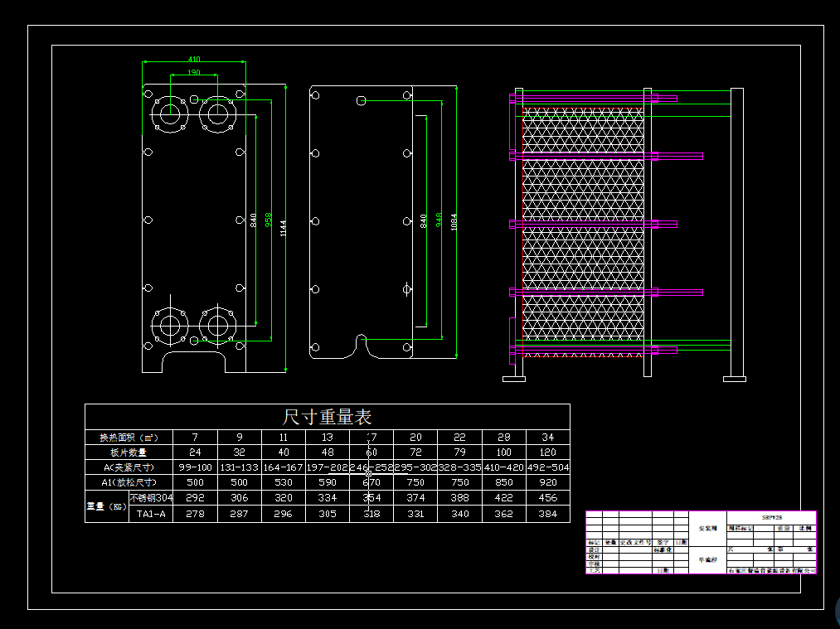This screenshot has width=840, height=629.
Task: Select the 190 port spacing dimension
Action: (x=193, y=73)
